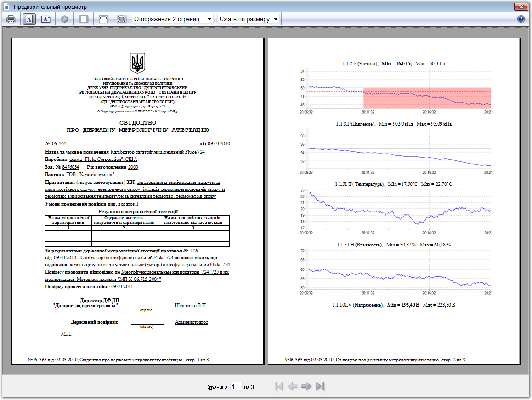This screenshot has height=400, width=532.
Task: Click the Ukrainian trident emblem on page one
Action: (137, 63)
